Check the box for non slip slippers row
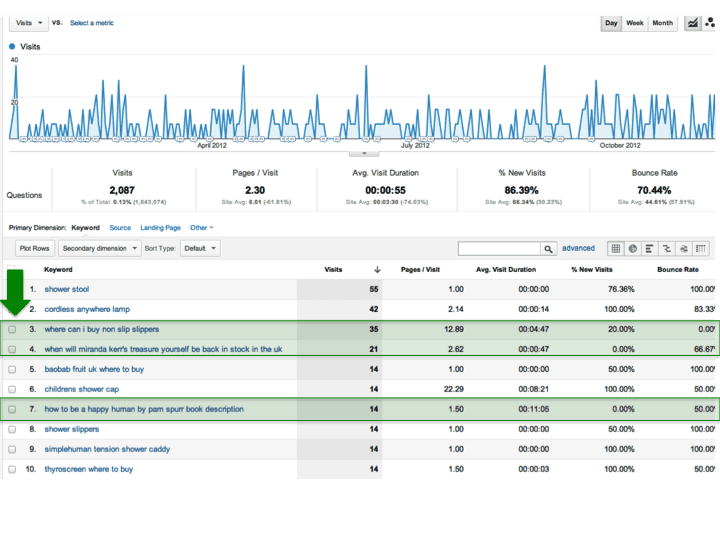 click(x=12, y=329)
